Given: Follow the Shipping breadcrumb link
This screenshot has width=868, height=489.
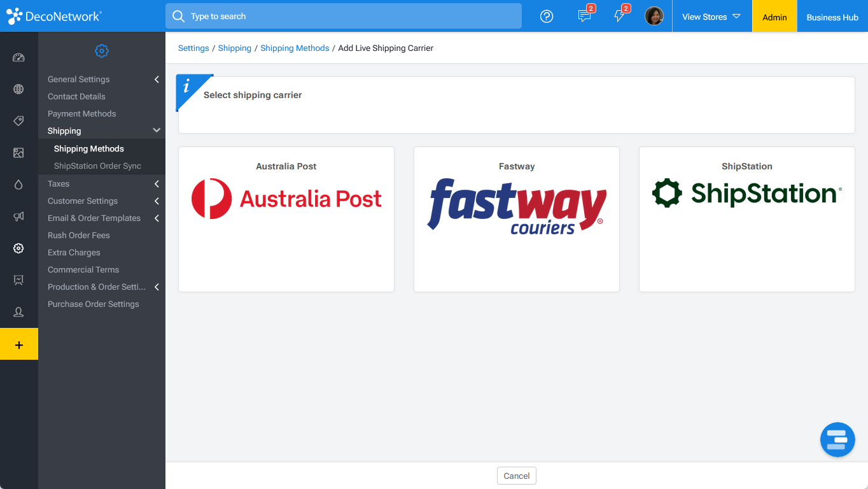Looking at the screenshot, I should pyautogui.click(x=235, y=48).
